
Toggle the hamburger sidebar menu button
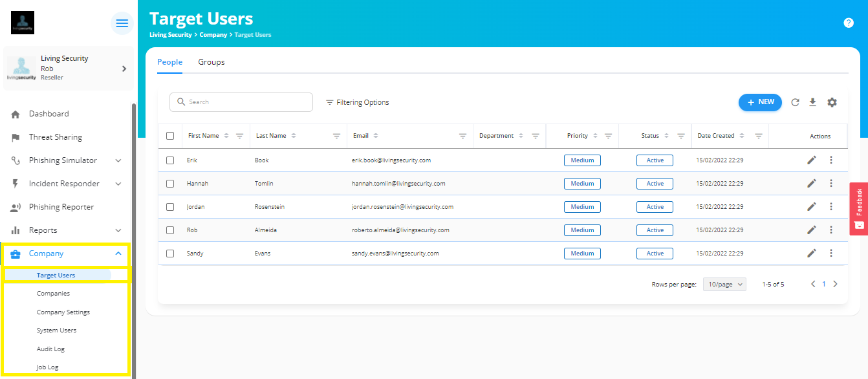(x=122, y=23)
